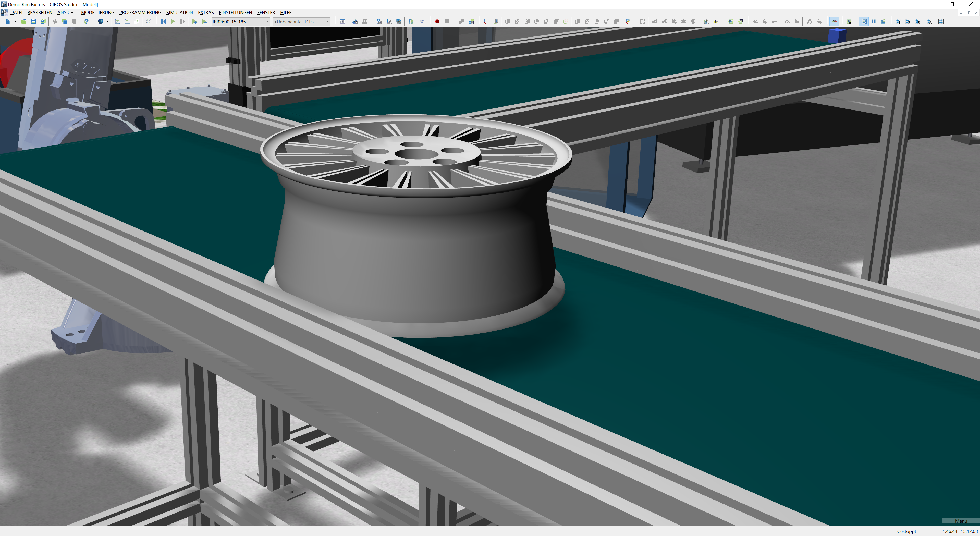Screen dimensions: 980x536
Task: Click the yellow warning sign icon
Action: pyautogui.click(x=716, y=22)
